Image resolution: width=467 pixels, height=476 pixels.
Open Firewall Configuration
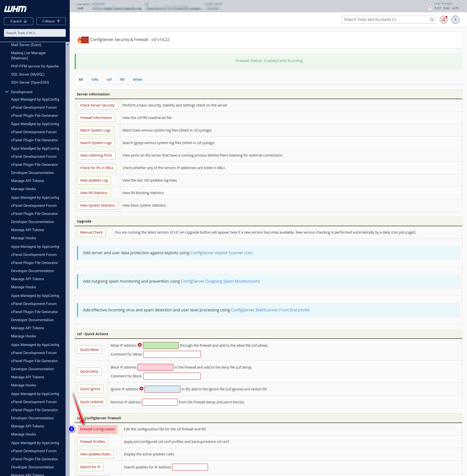[x=97, y=429]
